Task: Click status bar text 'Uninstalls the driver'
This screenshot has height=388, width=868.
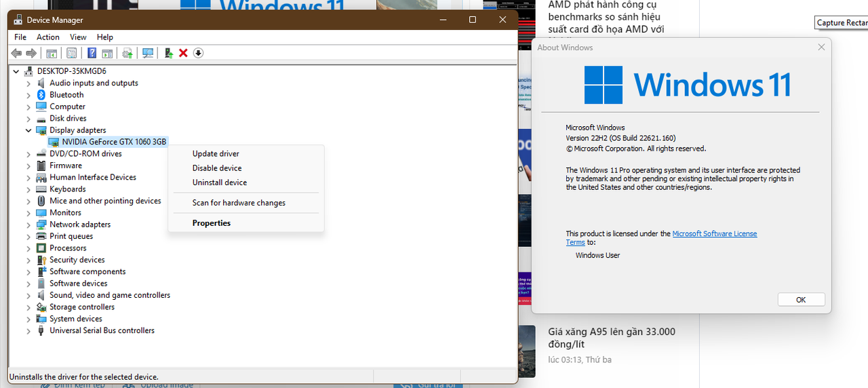Action: (83, 377)
